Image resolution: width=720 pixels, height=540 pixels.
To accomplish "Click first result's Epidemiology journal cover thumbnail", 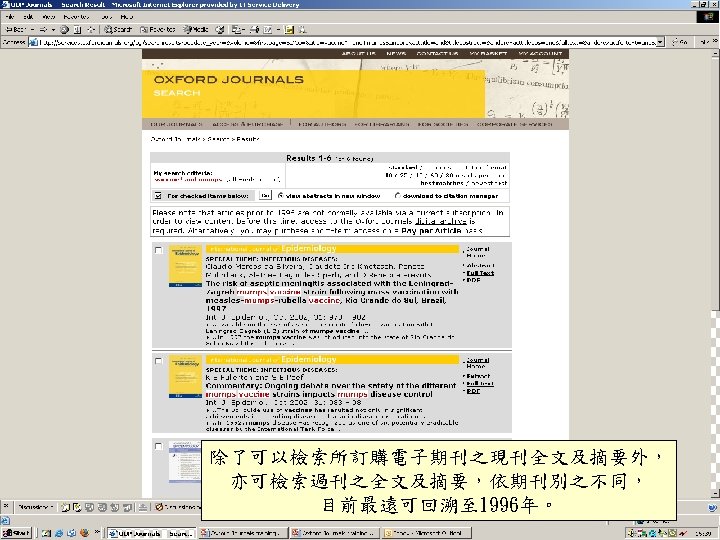I will pyautogui.click(x=185, y=266).
